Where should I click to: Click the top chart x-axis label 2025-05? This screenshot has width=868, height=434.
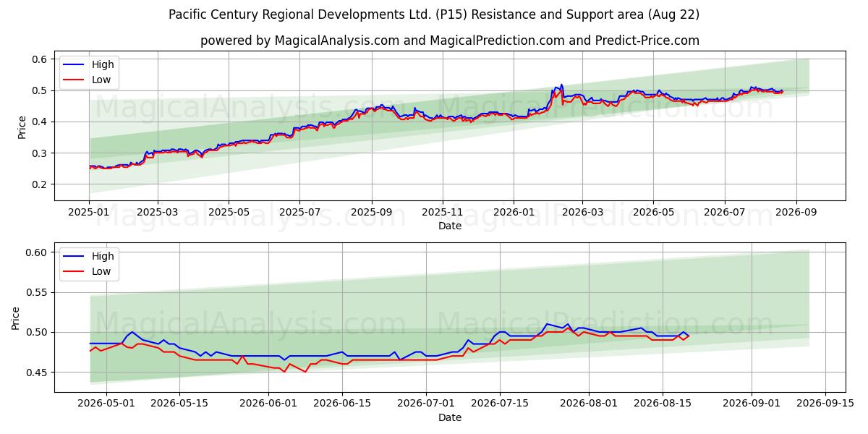[x=229, y=213]
